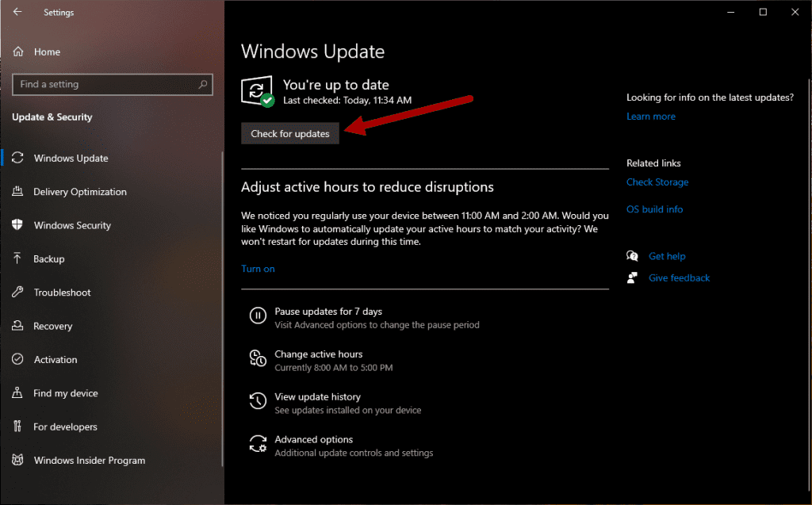Open Backup using its icon
This screenshot has width=812, height=505.
click(x=17, y=258)
